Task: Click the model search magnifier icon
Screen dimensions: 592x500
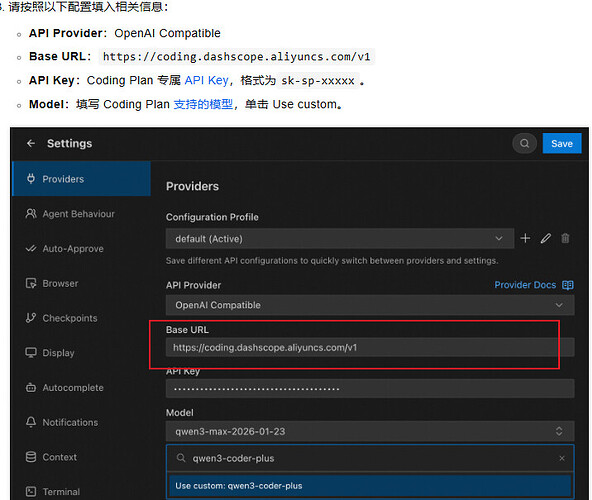Action: [181, 458]
